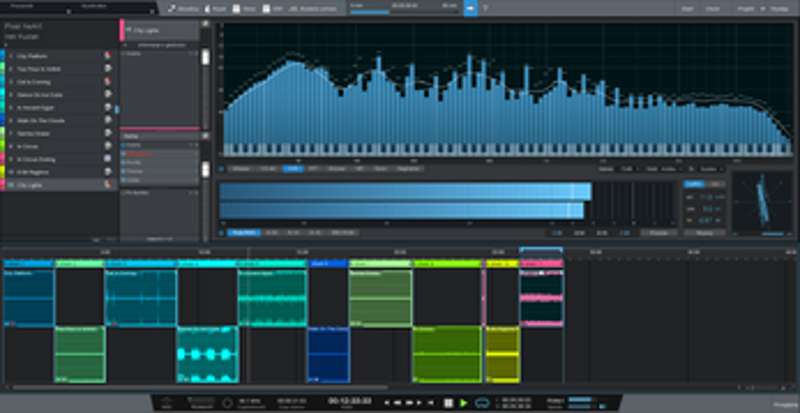This screenshot has width=800, height=413.
Task: Click the play button in transport
Action: (463, 403)
